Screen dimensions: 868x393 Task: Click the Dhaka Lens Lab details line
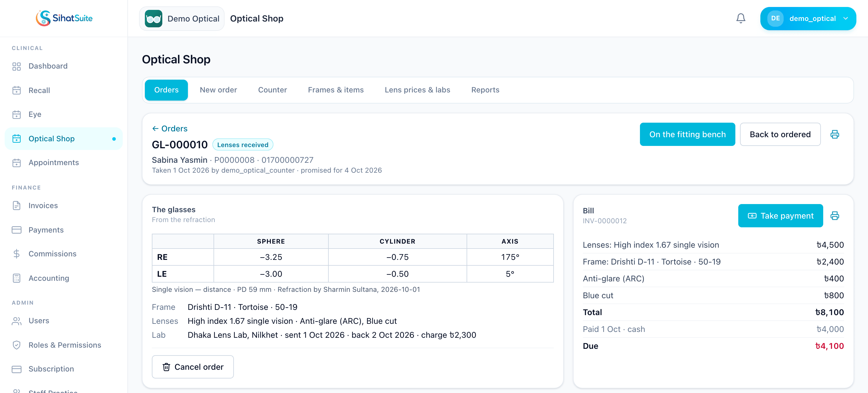332,335
